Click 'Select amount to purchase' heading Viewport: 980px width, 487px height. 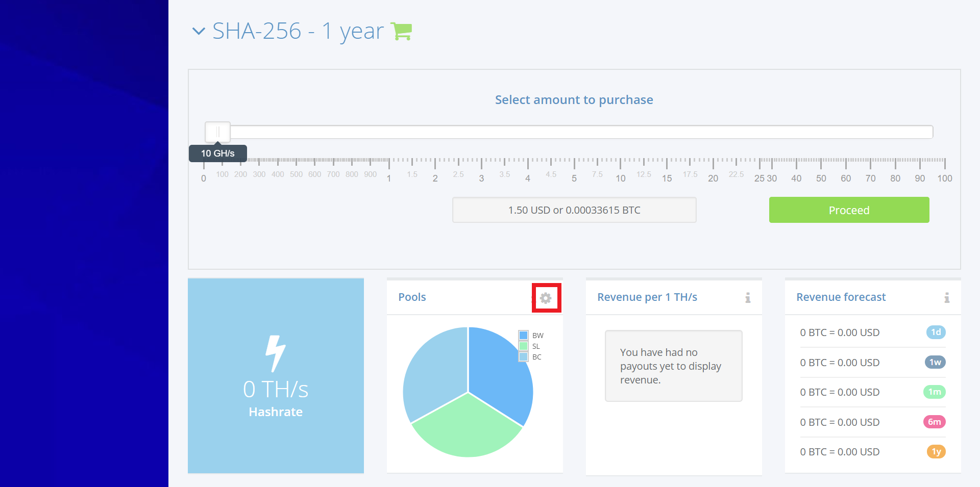click(x=574, y=100)
